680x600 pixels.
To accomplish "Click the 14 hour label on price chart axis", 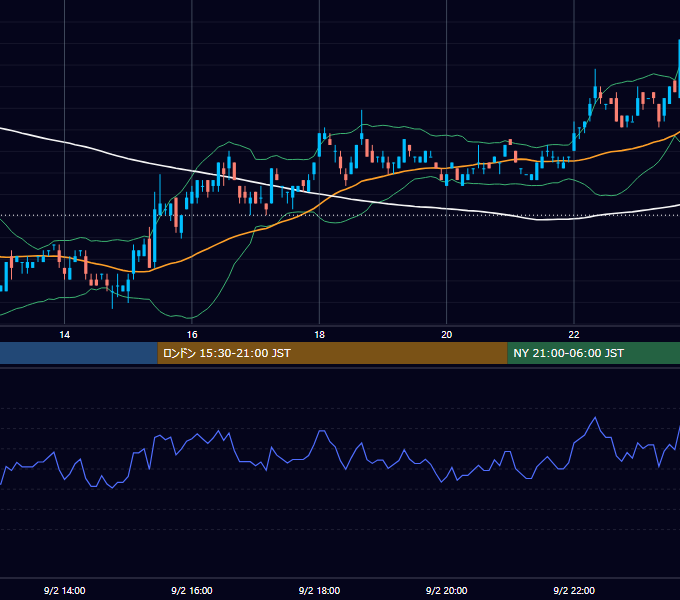I will pyautogui.click(x=64, y=335).
